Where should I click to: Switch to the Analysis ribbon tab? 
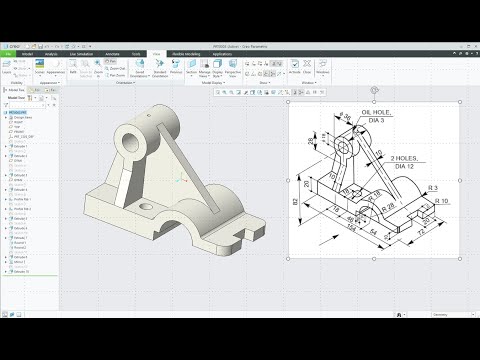51,54
